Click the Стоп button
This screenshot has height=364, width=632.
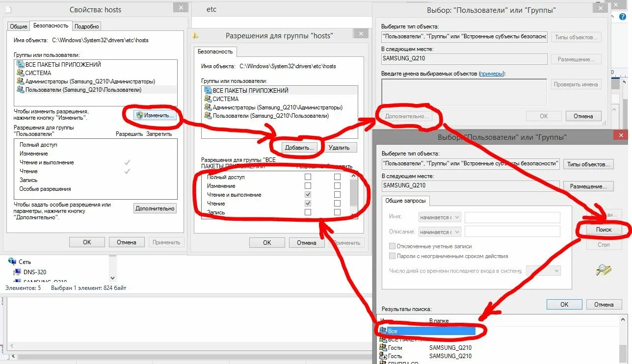pyautogui.click(x=604, y=244)
